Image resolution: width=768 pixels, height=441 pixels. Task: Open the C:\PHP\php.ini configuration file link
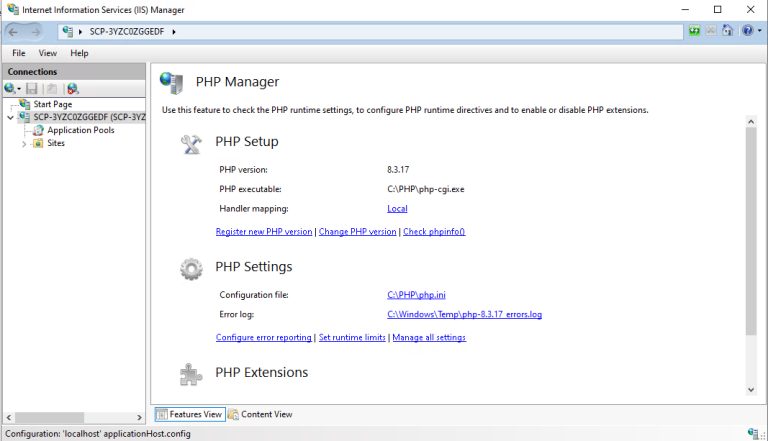[x=416, y=295]
